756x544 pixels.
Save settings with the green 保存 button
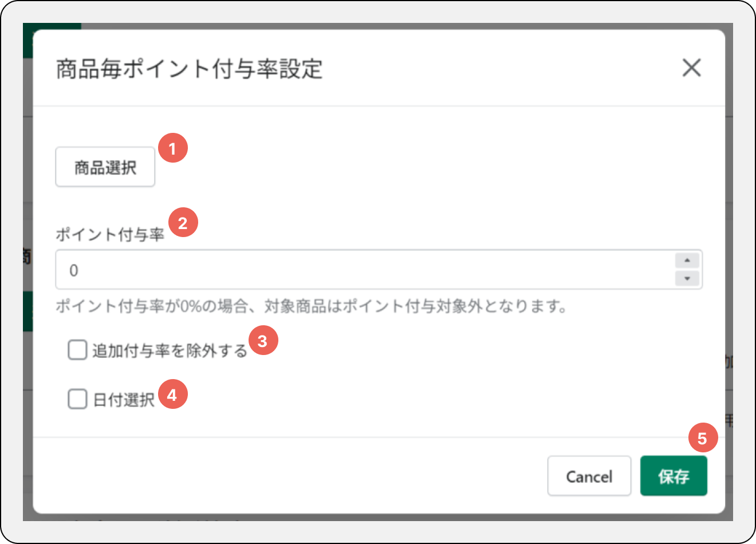[x=674, y=476]
